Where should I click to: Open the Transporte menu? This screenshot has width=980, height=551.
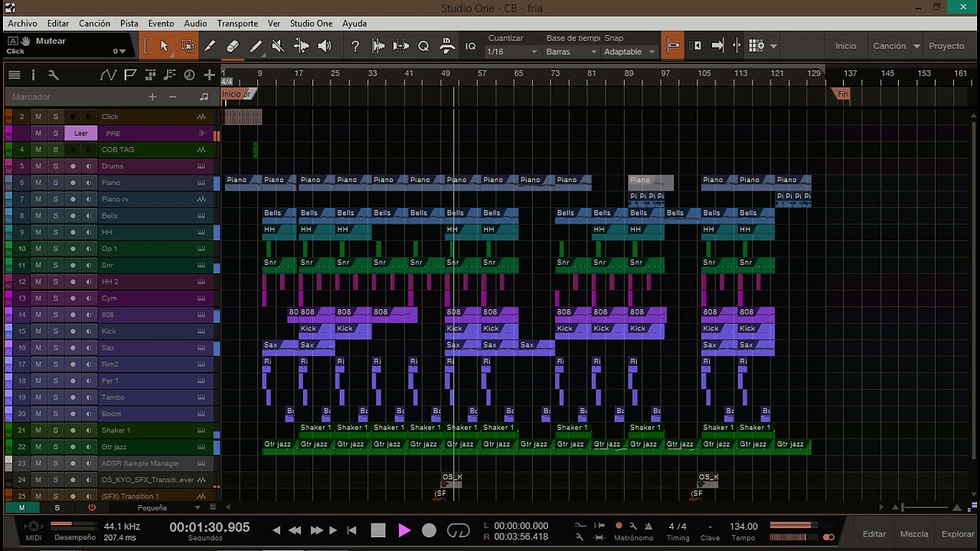tap(237, 24)
